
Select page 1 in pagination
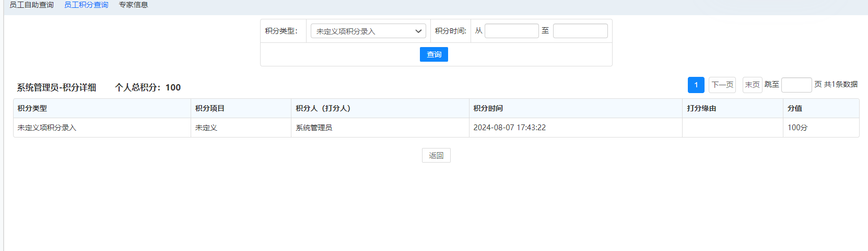click(696, 85)
